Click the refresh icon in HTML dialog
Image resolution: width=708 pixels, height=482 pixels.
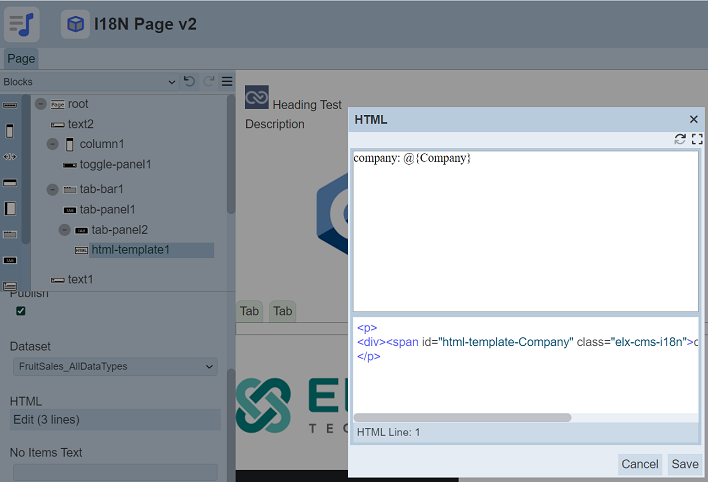tap(681, 140)
